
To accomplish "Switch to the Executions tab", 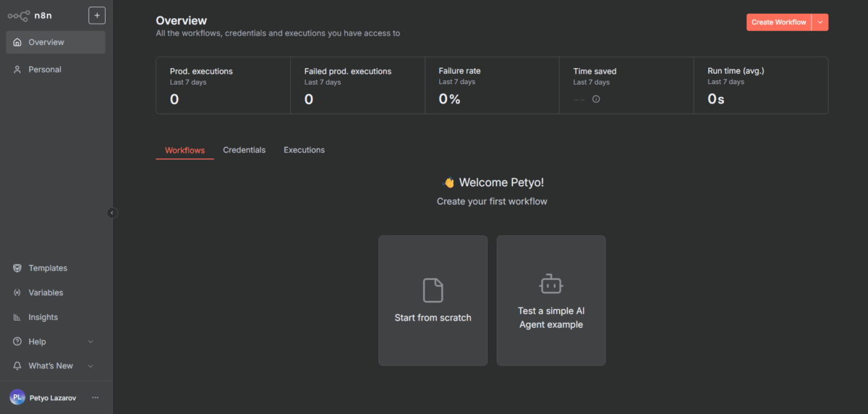I will point(304,151).
